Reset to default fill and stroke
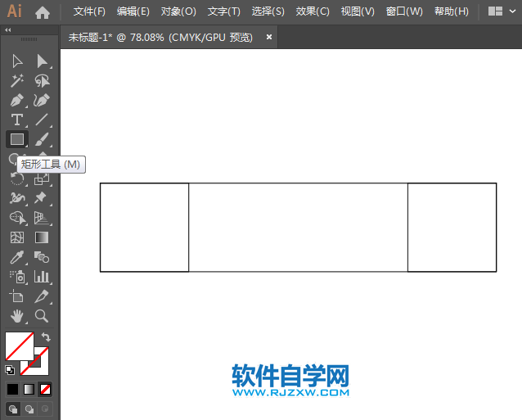Screen dimensions: 522x420 tap(10, 370)
